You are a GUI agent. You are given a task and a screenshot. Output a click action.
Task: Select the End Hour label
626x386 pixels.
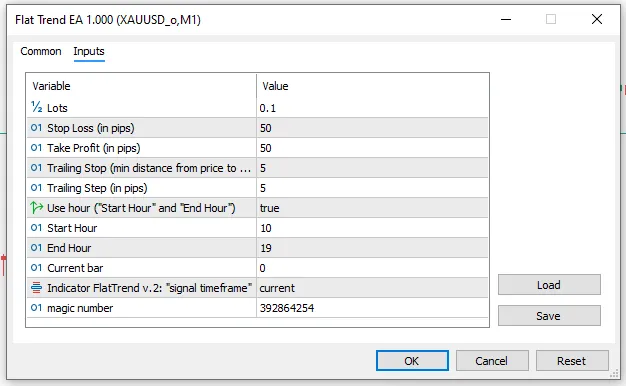[69, 247]
